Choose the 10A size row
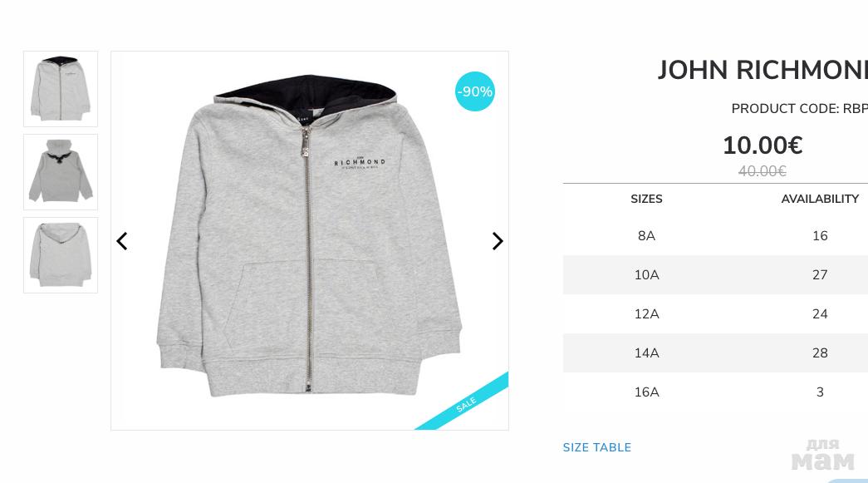The width and height of the screenshot is (868, 483). click(x=715, y=274)
